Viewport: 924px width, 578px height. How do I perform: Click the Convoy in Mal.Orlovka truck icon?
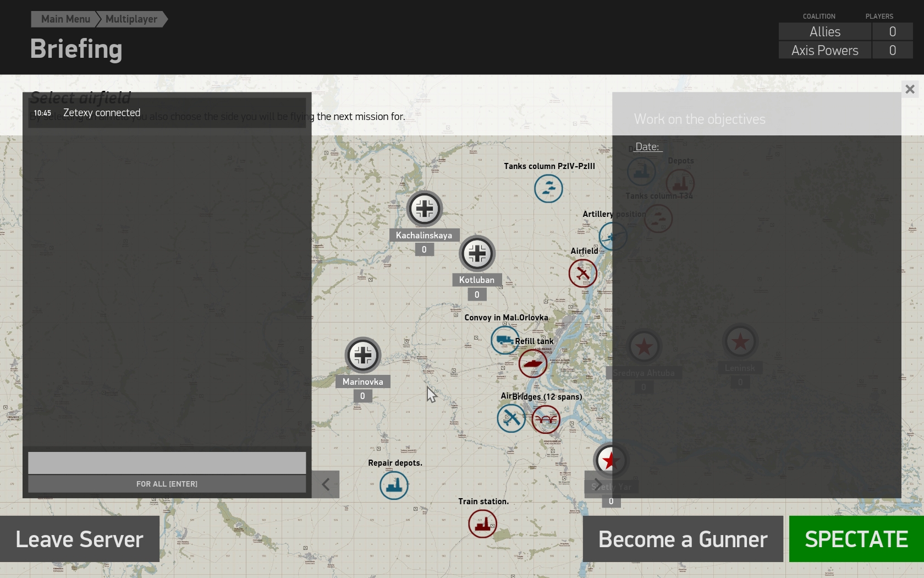pyautogui.click(x=504, y=340)
